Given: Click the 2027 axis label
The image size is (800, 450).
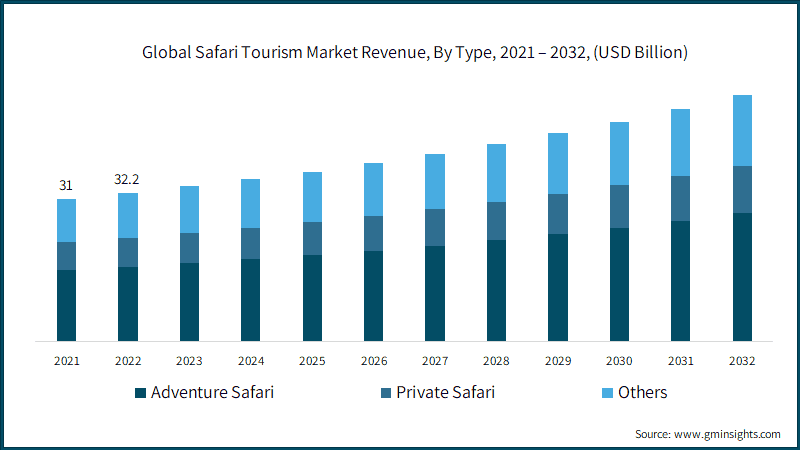Looking at the screenshot, I should point(435,361).
